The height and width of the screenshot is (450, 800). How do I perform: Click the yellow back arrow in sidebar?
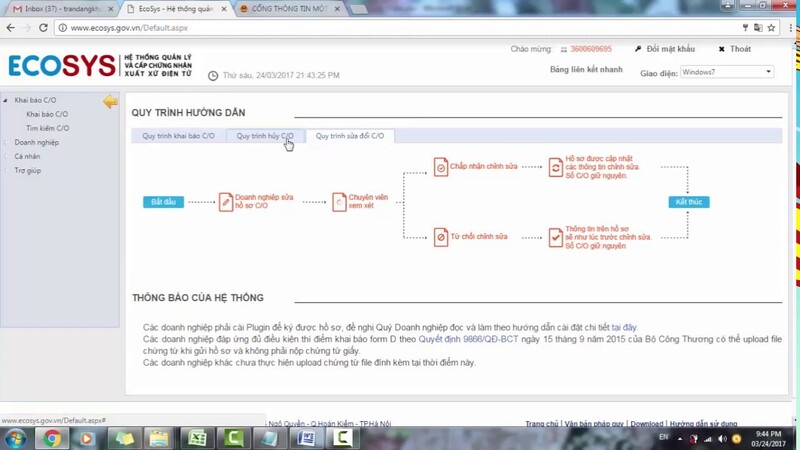pyautogui.click(x=110, y=102)
